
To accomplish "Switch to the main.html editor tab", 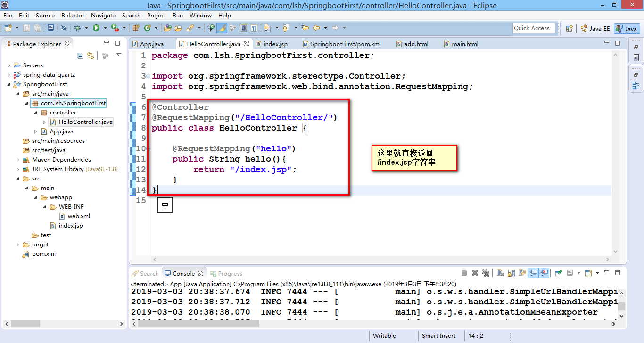I will [465, 44].
